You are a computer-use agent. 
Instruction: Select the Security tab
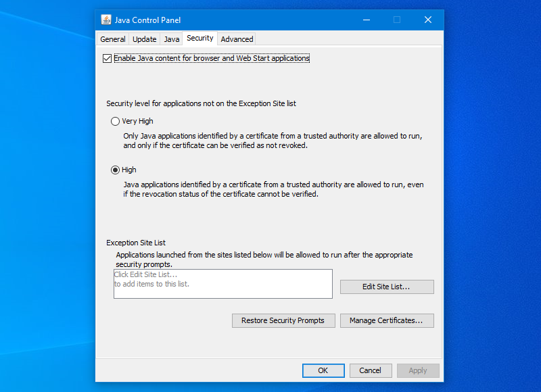coord(199,39)
